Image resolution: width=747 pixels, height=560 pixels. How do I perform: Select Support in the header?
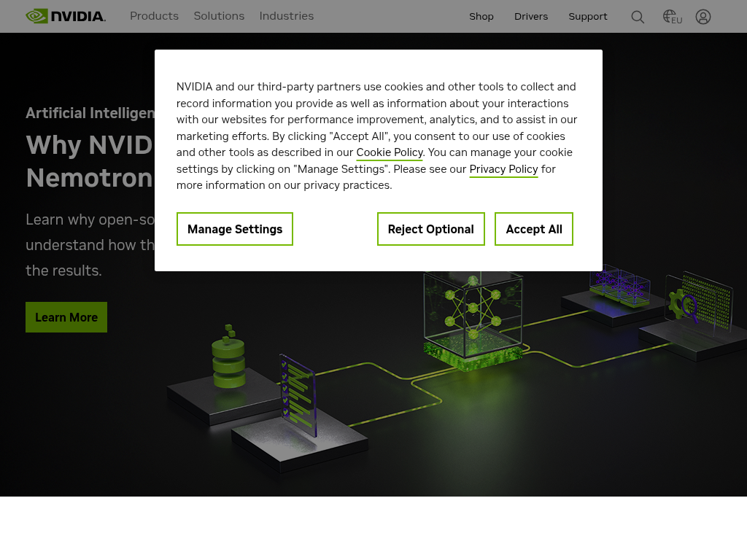tap(588, 16)
